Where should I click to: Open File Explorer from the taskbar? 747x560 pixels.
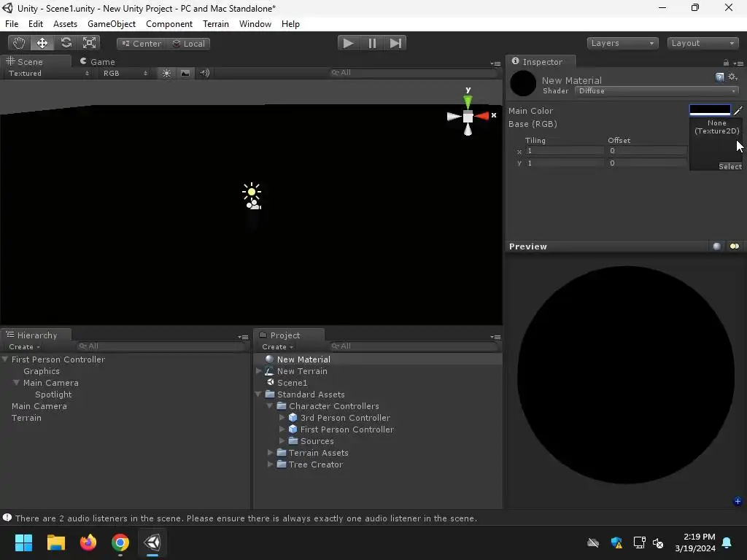tap(55, 542)
